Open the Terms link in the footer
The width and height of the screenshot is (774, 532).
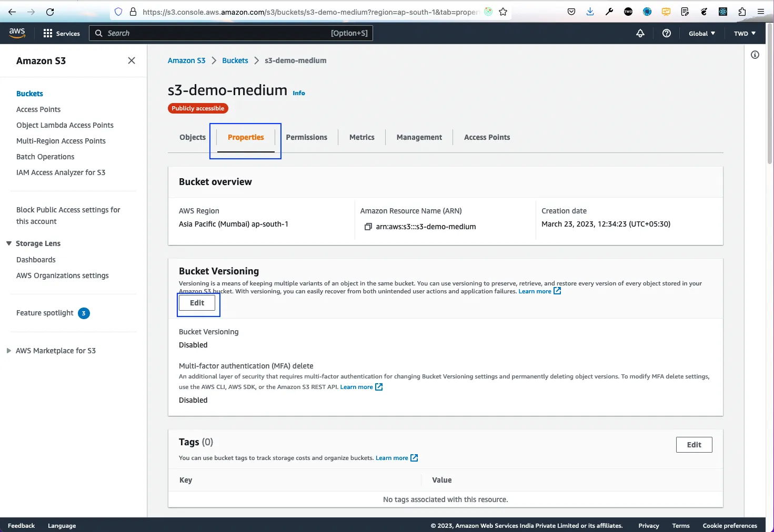(681, 526)
